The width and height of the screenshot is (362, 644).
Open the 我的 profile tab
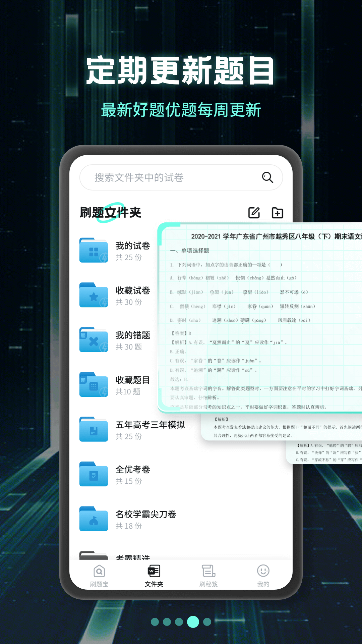[x=263, y=576]
